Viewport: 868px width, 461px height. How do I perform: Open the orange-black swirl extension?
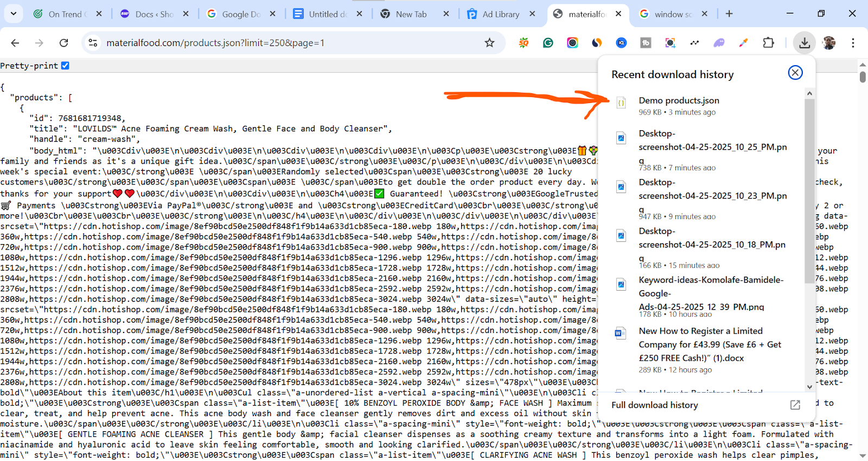click(597, 43)
